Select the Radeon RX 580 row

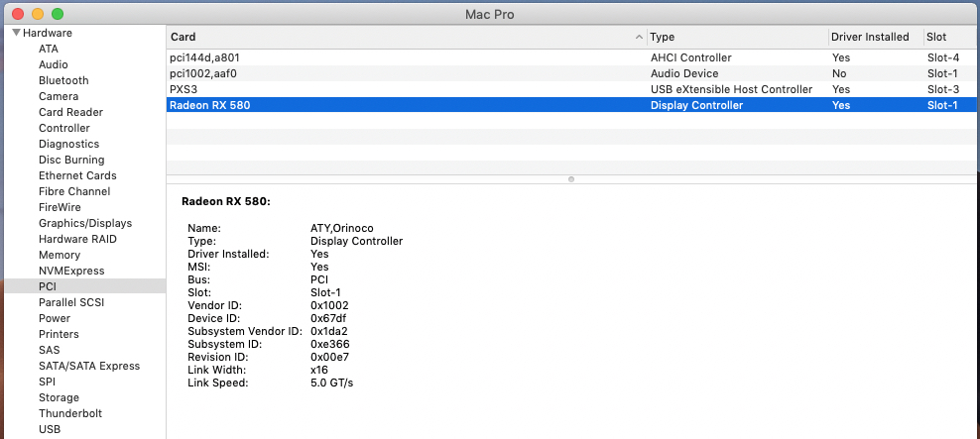pyautogui.click(x=572, y=105)
